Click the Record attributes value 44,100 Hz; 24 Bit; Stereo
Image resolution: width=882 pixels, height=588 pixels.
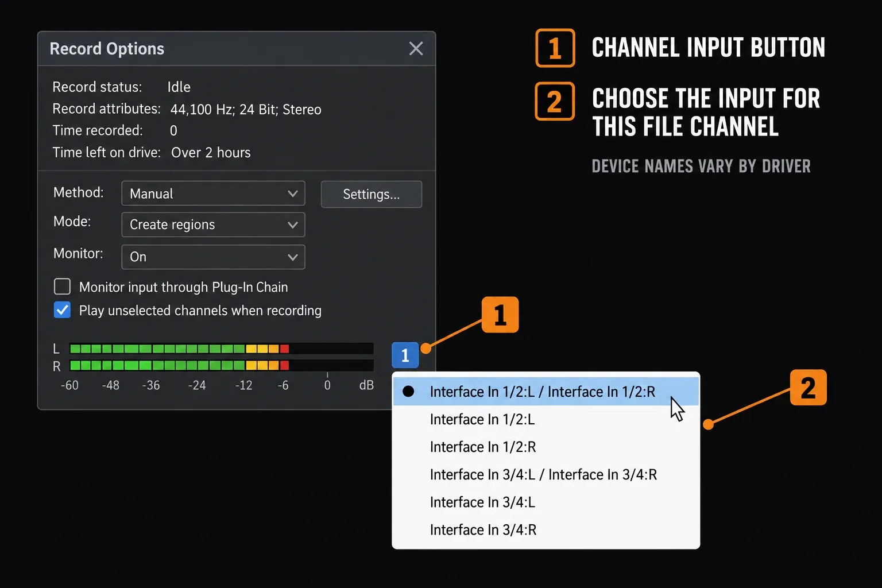[x=246, y=110]
